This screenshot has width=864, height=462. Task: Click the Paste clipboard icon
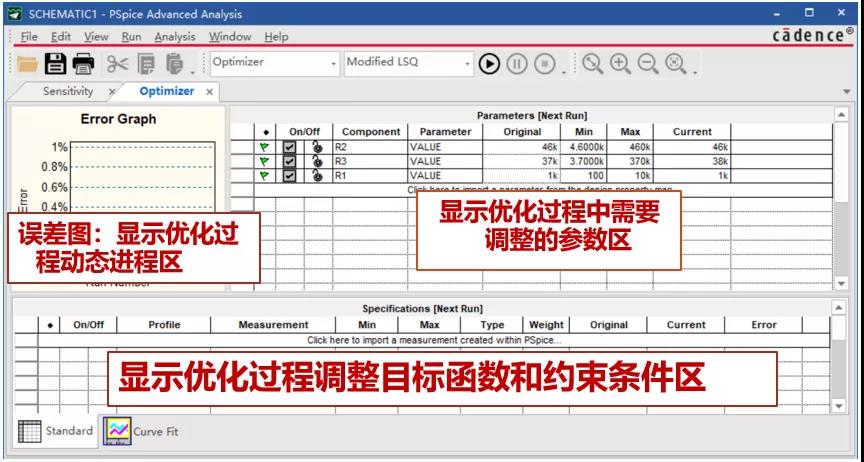(174, 64)
